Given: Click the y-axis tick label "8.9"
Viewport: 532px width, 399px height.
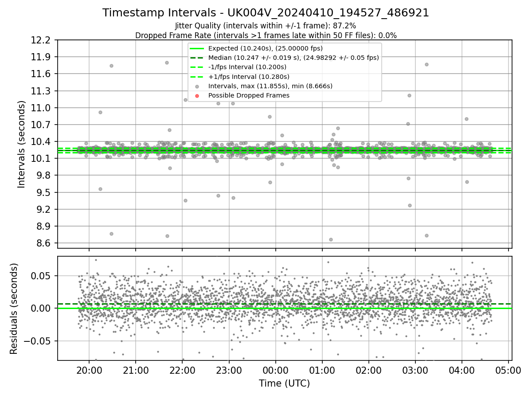Looking at the screenshot, I should 44,226.
